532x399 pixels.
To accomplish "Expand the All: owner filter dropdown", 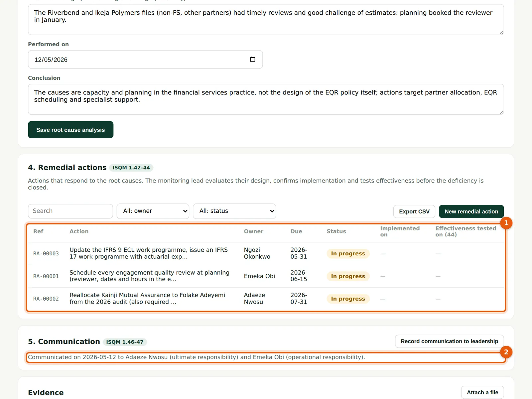I will 153,211.
